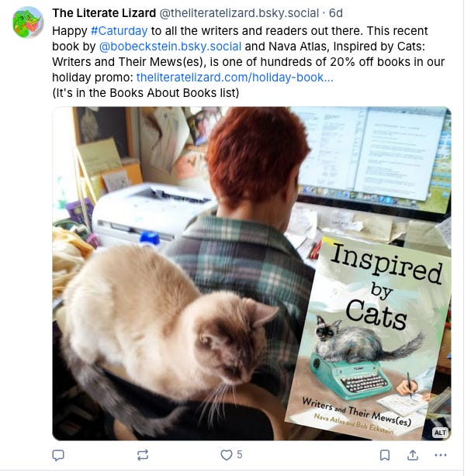View the like count number 5

pos(240,455)
